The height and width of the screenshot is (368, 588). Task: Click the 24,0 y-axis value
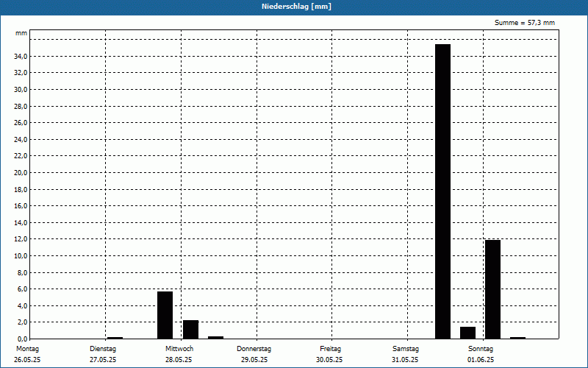(21, 139)
